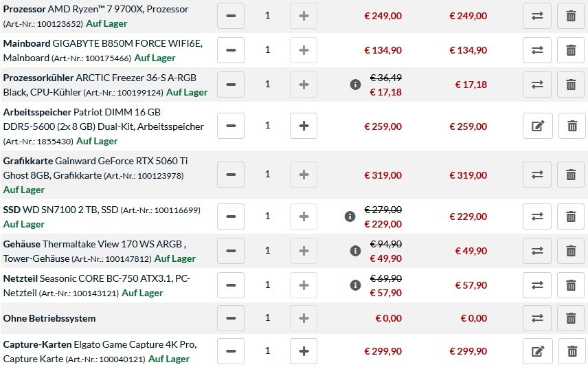Image resolution: width=588 pixels, height=367 pixels.
Task: Reduce quantity of Gainward graphics card
Action: (231, 175)
